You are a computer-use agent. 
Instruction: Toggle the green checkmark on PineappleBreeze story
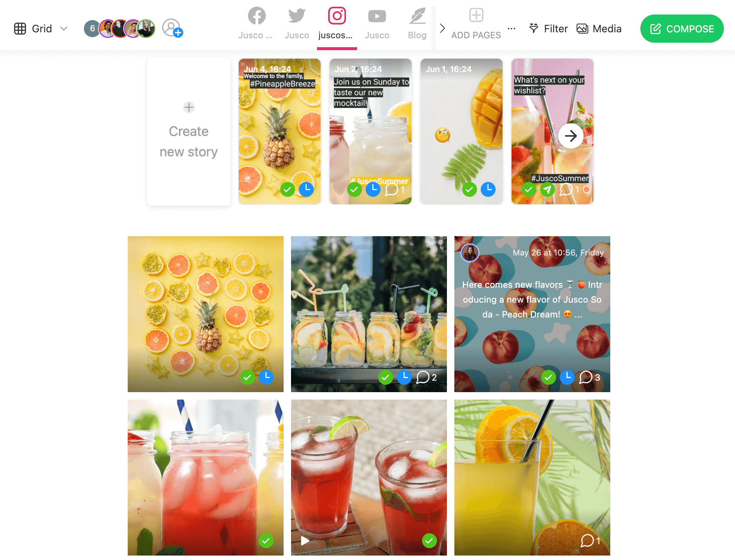pyautogui.click(x=288, y=189)
